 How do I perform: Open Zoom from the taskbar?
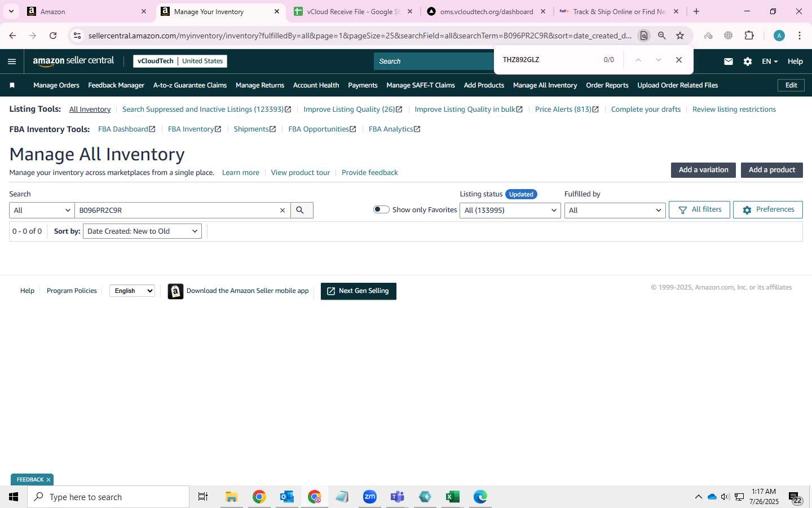(369, 497)
